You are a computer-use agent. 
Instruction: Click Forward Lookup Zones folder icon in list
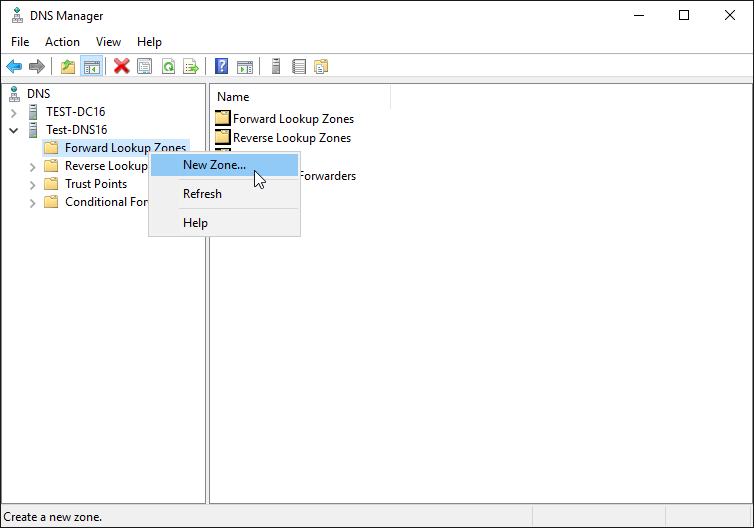223,118
